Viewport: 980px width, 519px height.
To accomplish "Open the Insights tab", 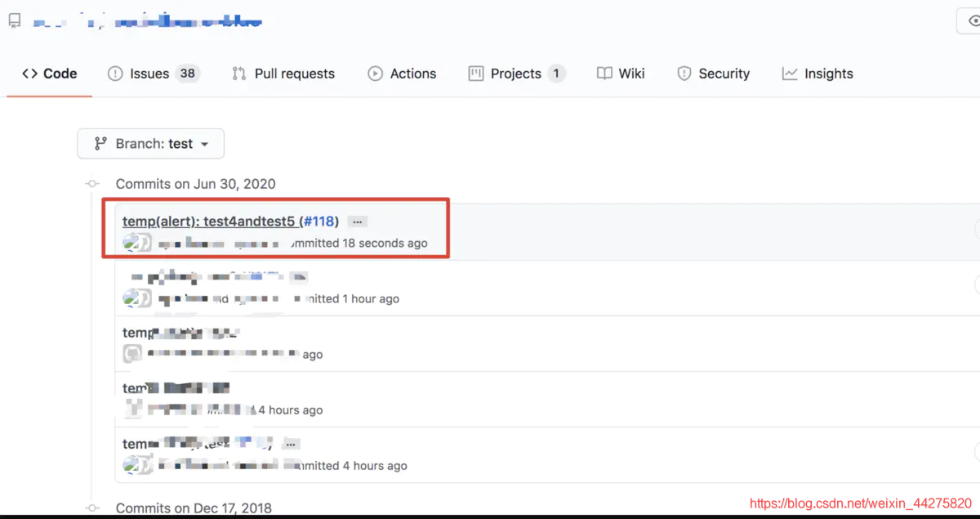I will click(x=817, y=74).
